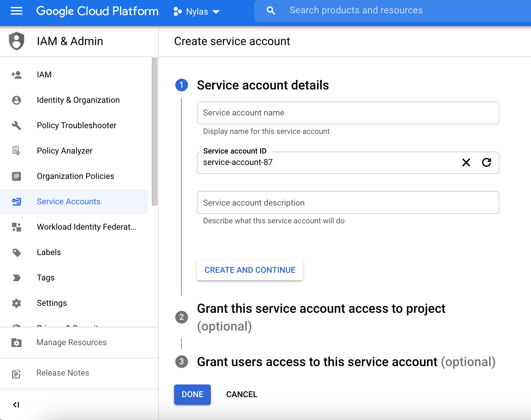Image resolution: width=531 pixels, height=420 pixels.
Task: Open the Policy Analyzer icon
Action: pos(16,151)
